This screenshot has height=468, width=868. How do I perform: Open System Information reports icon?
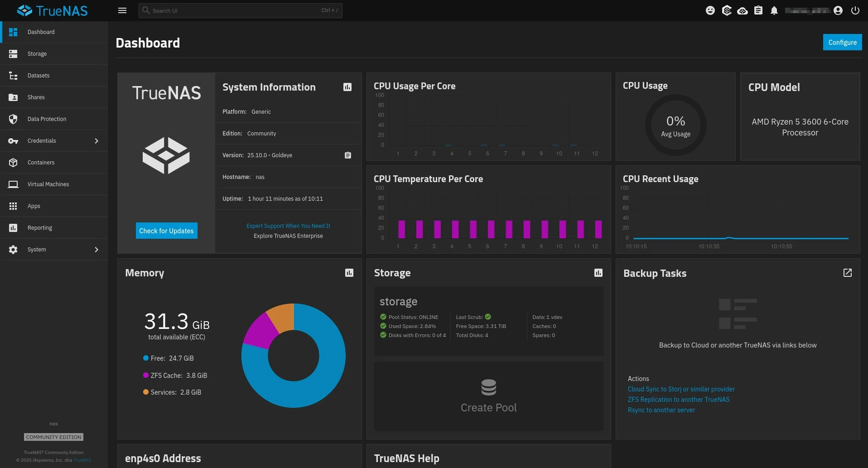[x=347, y=87]
